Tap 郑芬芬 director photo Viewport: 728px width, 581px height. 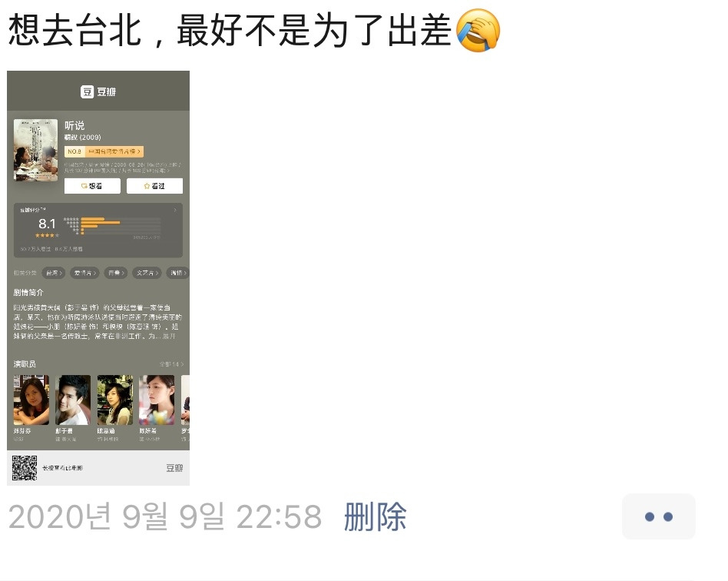tap(31, 400)
